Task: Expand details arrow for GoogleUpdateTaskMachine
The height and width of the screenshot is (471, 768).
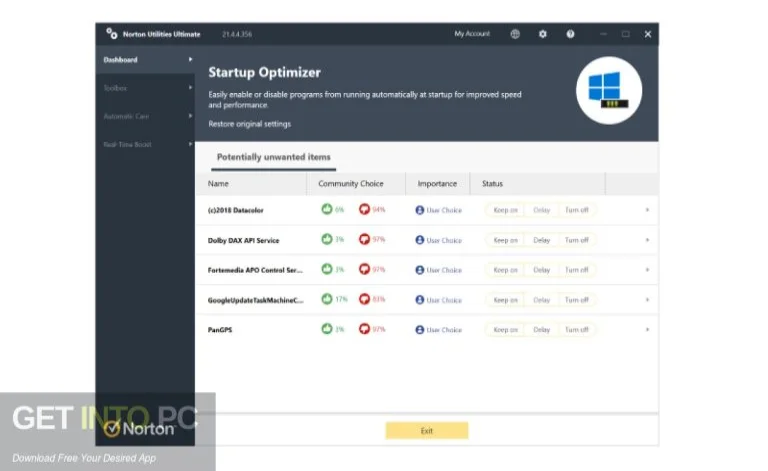Action: tap(647, 300)
